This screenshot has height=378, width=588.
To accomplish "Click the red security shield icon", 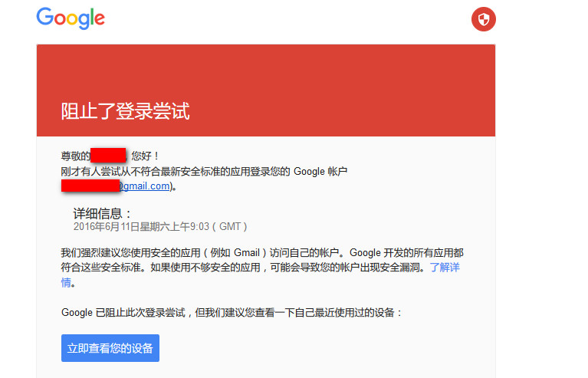I will [484, 19].
